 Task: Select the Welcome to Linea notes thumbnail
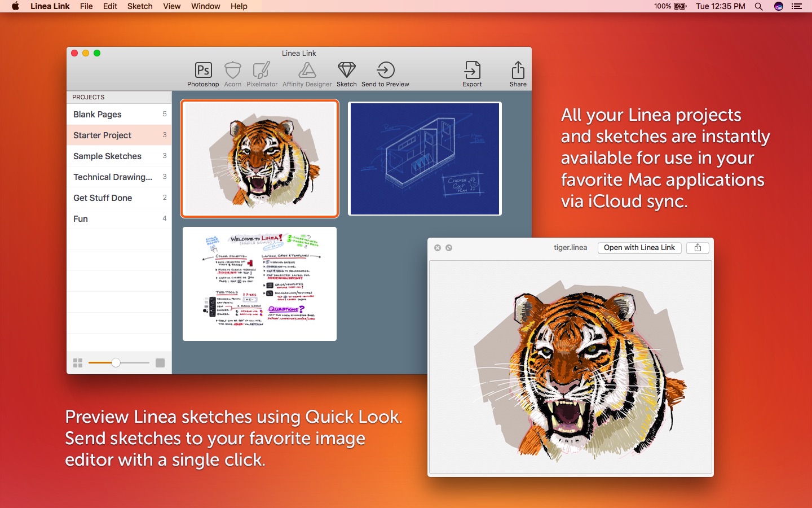coord(259,284)
